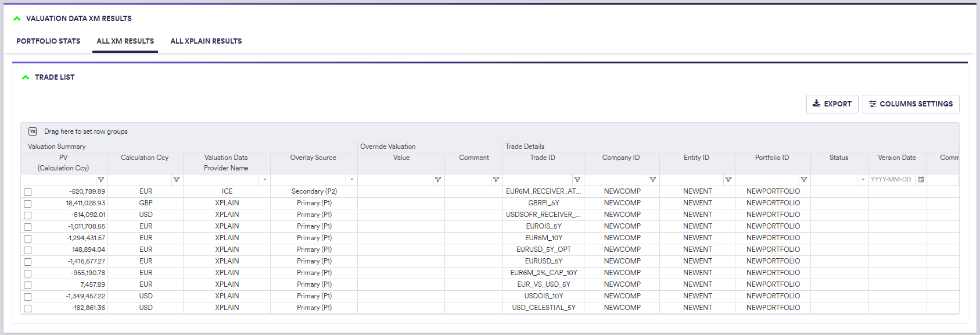Screen dimensions: 980x335
Task: Collapse the Valuation Data XM Results panel
Action: (x=17, y=19)
